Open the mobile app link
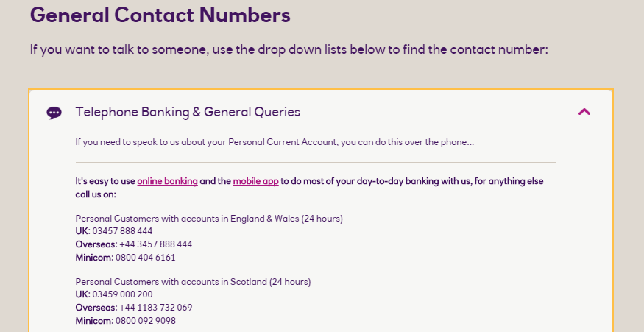 pos(255,181)
